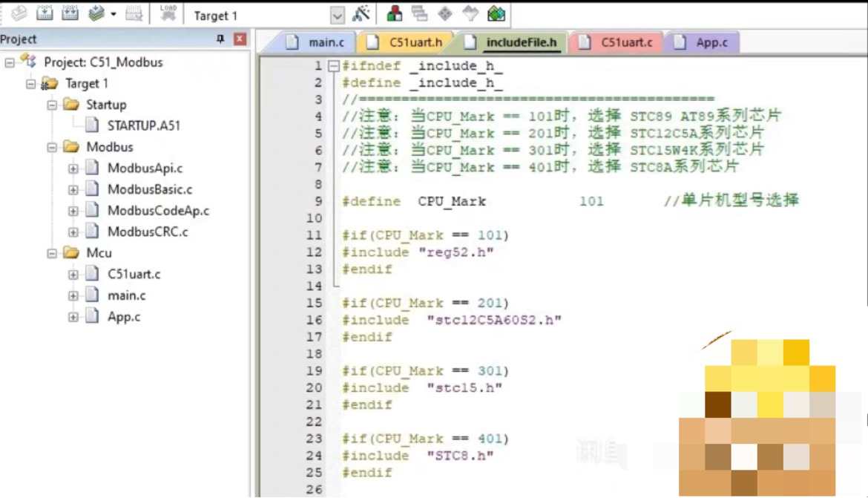This screenshot has width=868, height=498.
Task: Collapse the Mcu group
Action: [51, 253]
